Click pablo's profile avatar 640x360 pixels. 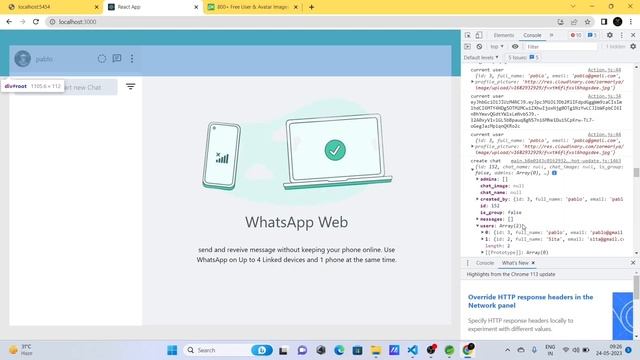click(x=22, y=59)
